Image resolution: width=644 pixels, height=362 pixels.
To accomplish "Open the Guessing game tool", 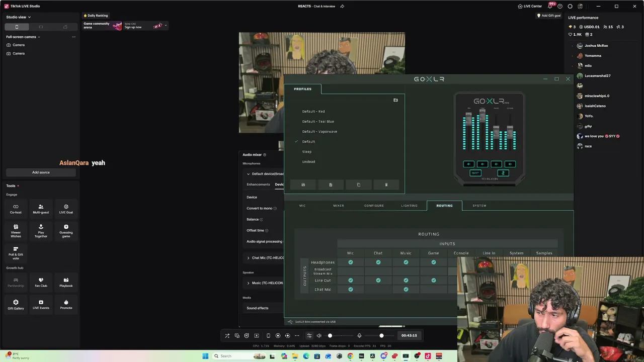I will [x=66, y=230].
